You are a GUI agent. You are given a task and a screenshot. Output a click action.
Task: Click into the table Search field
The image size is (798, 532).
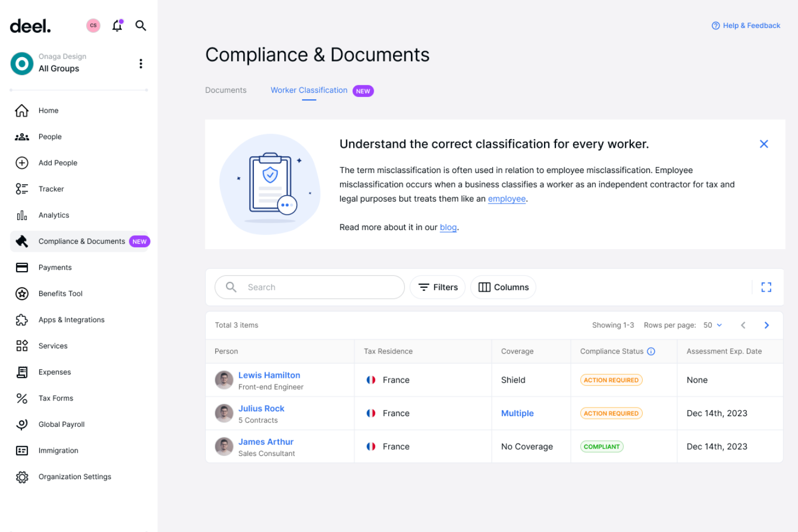(x=309, y=287)
